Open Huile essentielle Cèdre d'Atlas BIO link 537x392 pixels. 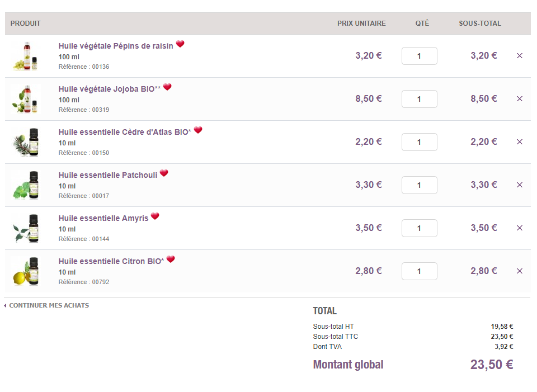pos(124,132)
